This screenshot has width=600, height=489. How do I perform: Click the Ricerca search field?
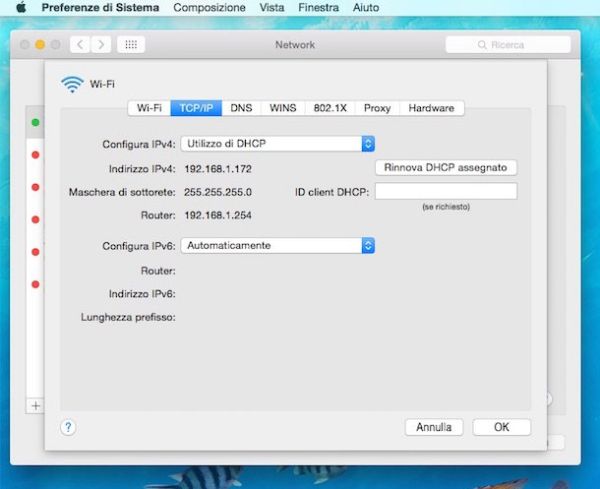tap(508, 45)
